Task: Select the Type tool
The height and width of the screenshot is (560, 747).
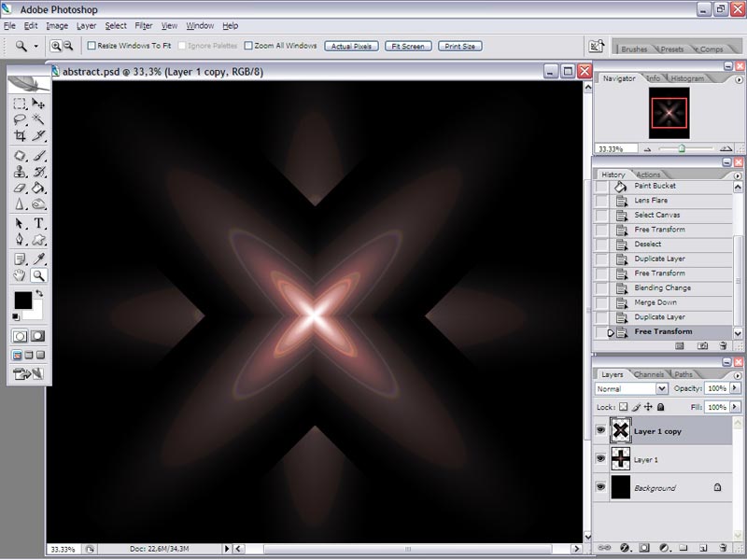Action: [x=38, y=223]
